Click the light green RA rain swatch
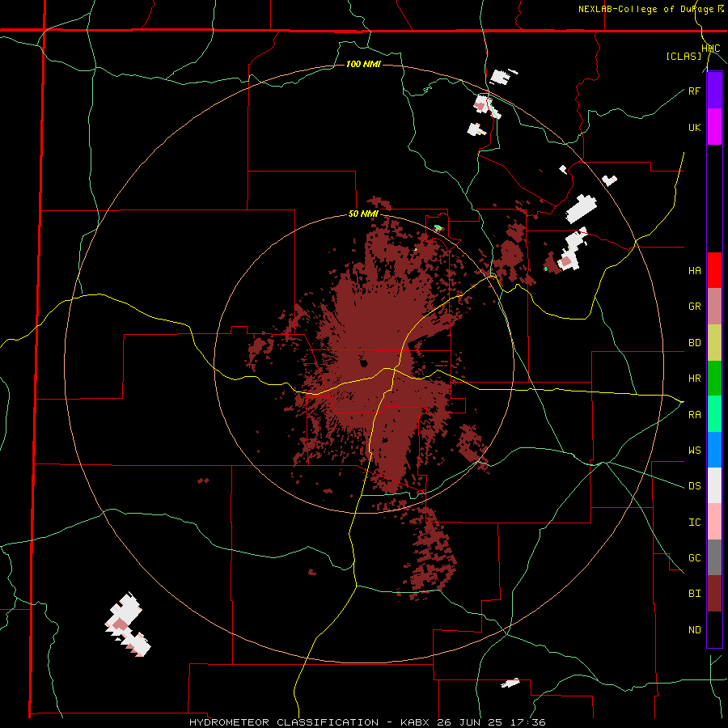 714,414
